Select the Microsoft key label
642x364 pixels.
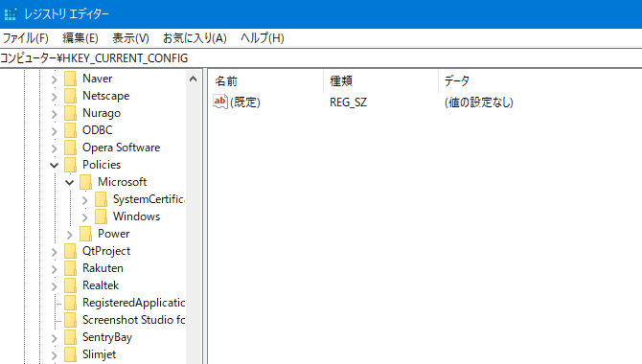pos(122,182)
